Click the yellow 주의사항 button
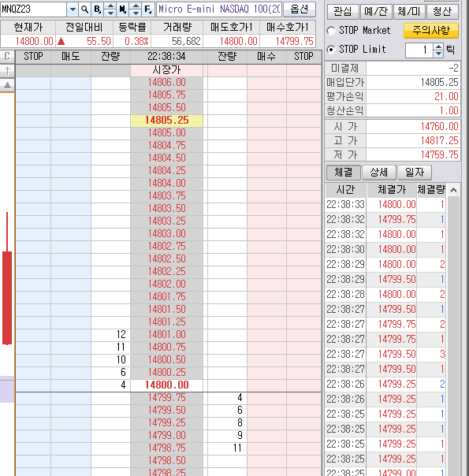Image resolution: width=469 pixels, height=476 pixels. 431,31
